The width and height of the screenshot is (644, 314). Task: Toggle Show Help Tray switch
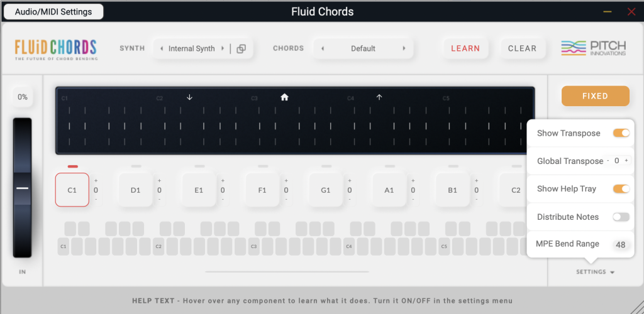click(621, 189)
